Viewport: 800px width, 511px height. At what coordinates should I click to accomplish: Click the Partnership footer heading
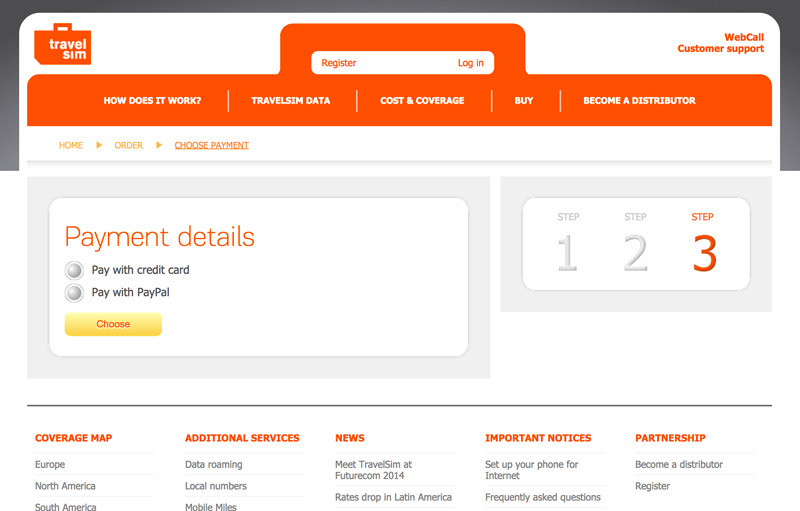coord(670,438)
